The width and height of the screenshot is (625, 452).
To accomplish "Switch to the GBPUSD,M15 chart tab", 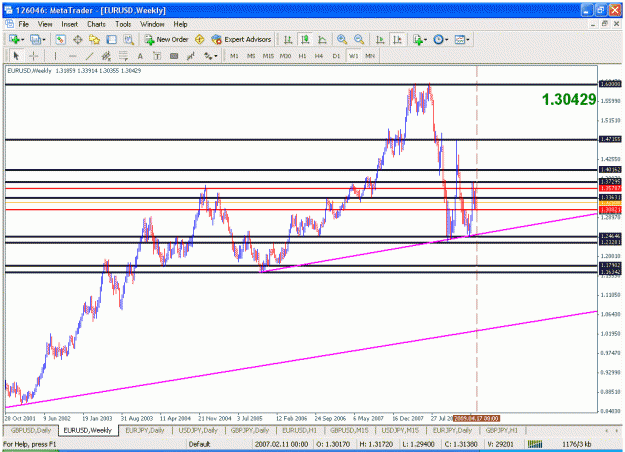I will coord(350,430).
